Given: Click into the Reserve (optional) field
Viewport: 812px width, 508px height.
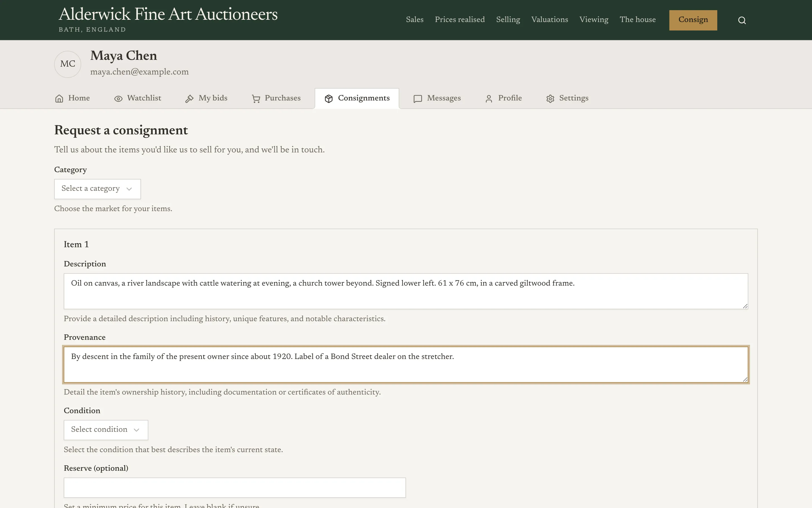Looking at the screenshot, I should pos(235,487).
